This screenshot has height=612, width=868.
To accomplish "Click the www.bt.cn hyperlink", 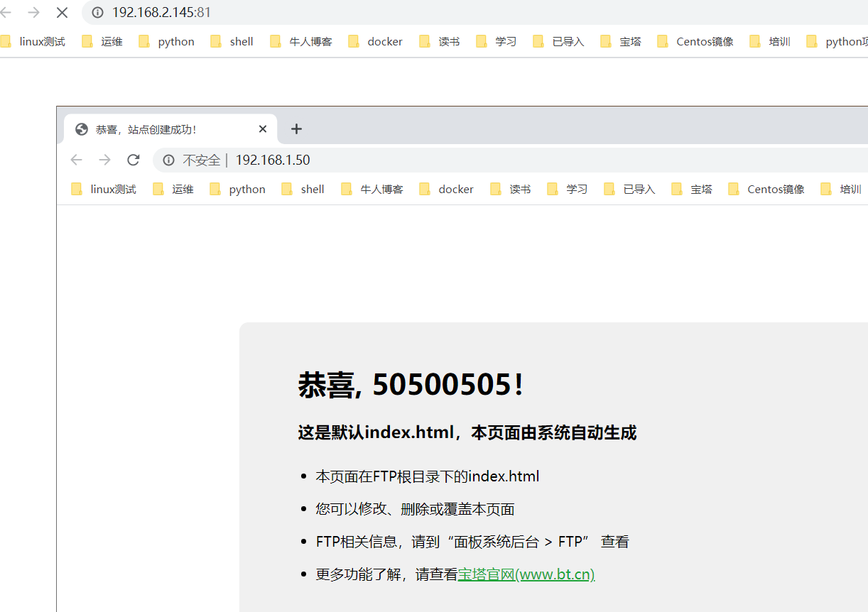I will click(x=555, y=574).
